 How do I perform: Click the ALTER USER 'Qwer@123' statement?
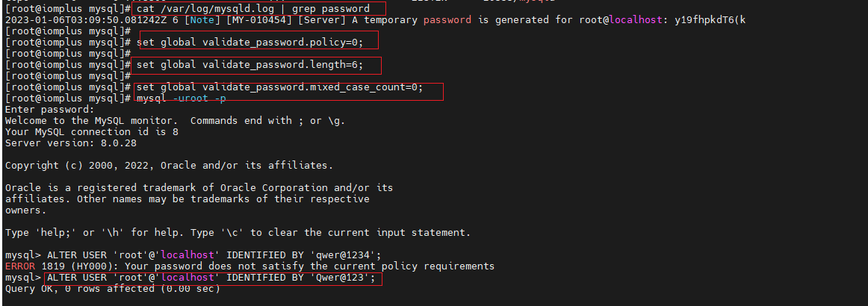(212, 278)
